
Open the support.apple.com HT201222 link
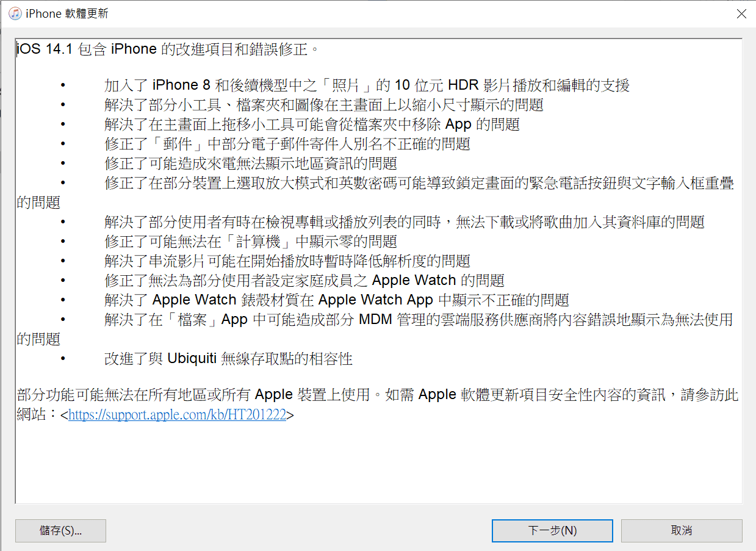pos(178,415)
